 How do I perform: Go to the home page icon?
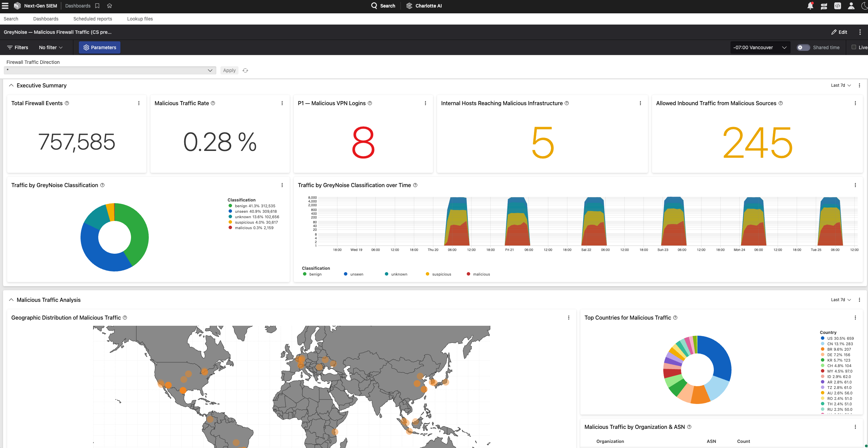point(110,6)
